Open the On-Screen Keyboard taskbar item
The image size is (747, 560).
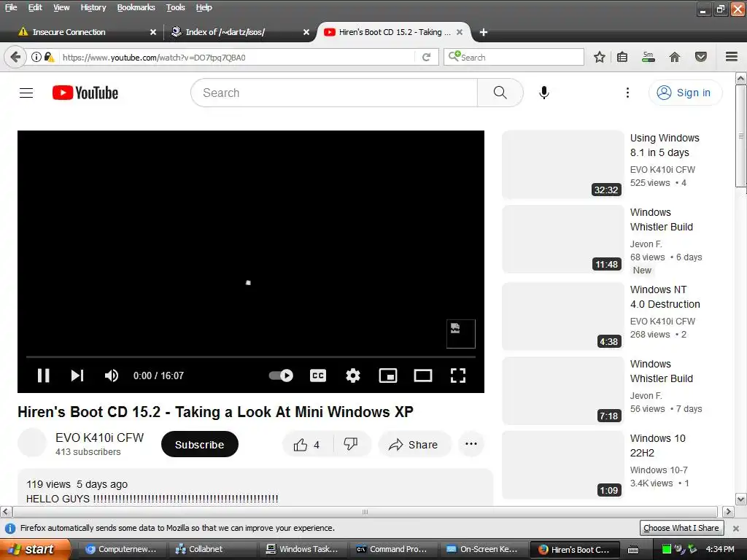click(484, 549)
